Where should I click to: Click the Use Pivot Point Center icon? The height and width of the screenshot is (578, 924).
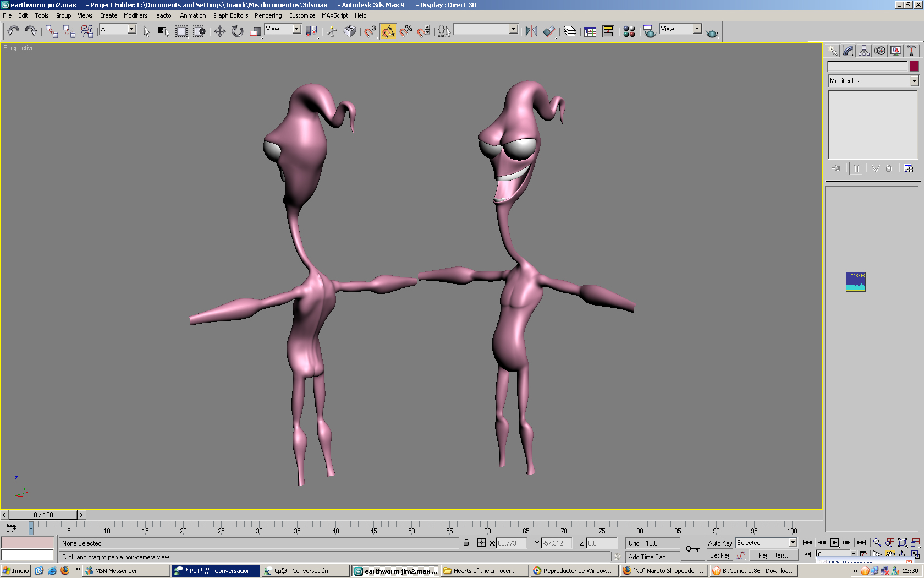(x=311, y=31)
